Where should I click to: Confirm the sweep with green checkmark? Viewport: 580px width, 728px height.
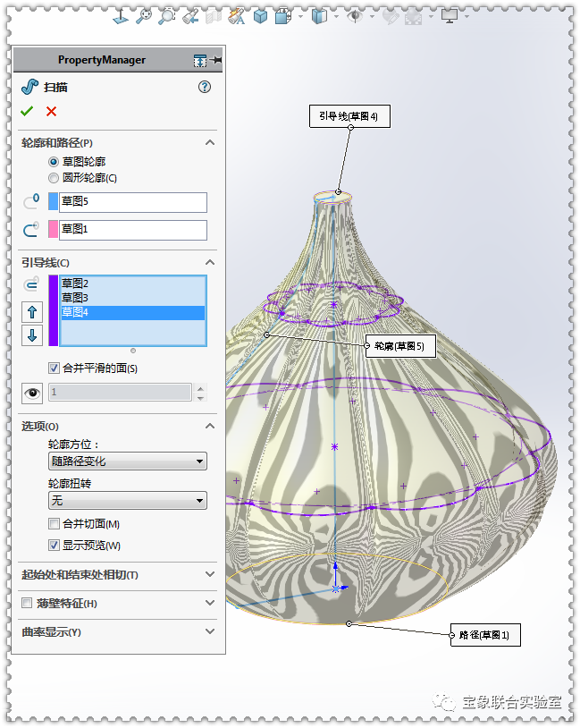[27, 111]
